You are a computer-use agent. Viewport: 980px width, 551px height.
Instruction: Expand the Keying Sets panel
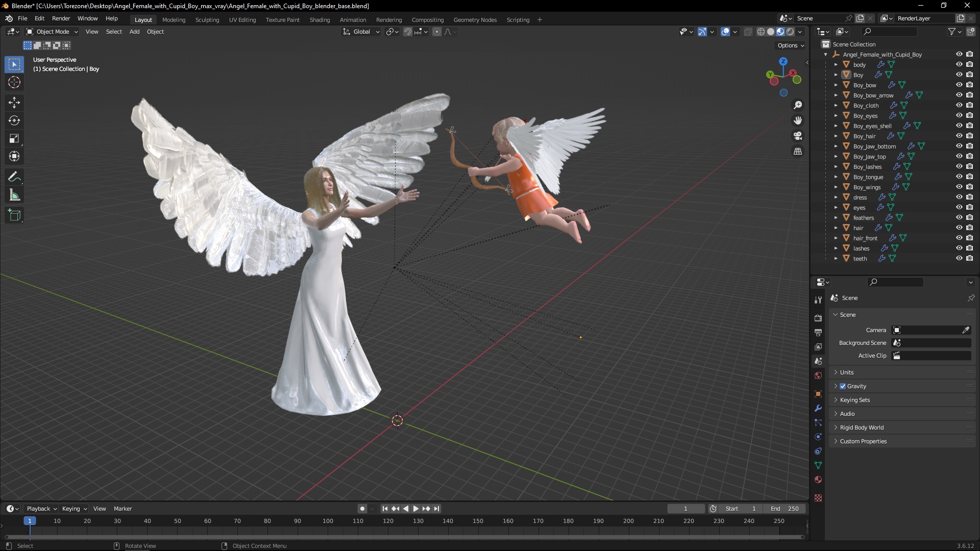click(855, 400)
